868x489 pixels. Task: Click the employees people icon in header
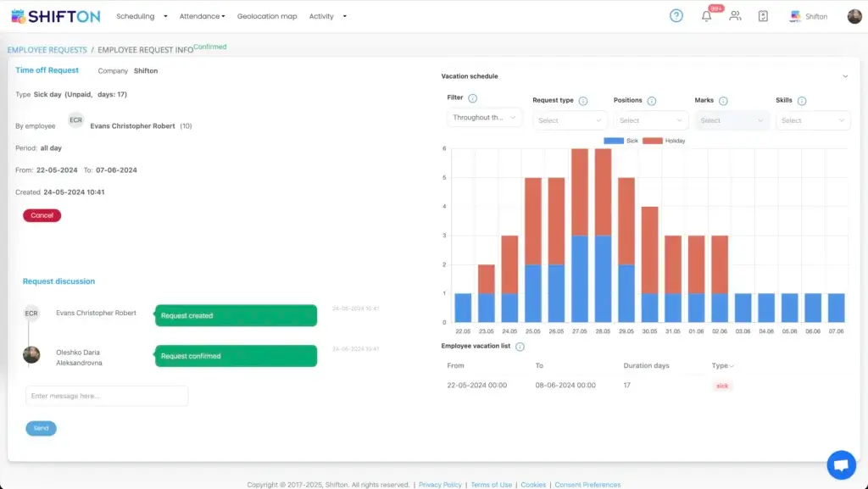click(735, 16)
